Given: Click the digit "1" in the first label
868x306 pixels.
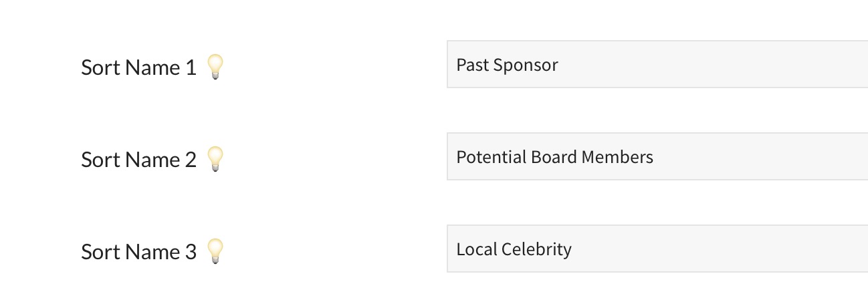Looking at the screenshot, I should (191, 67).
